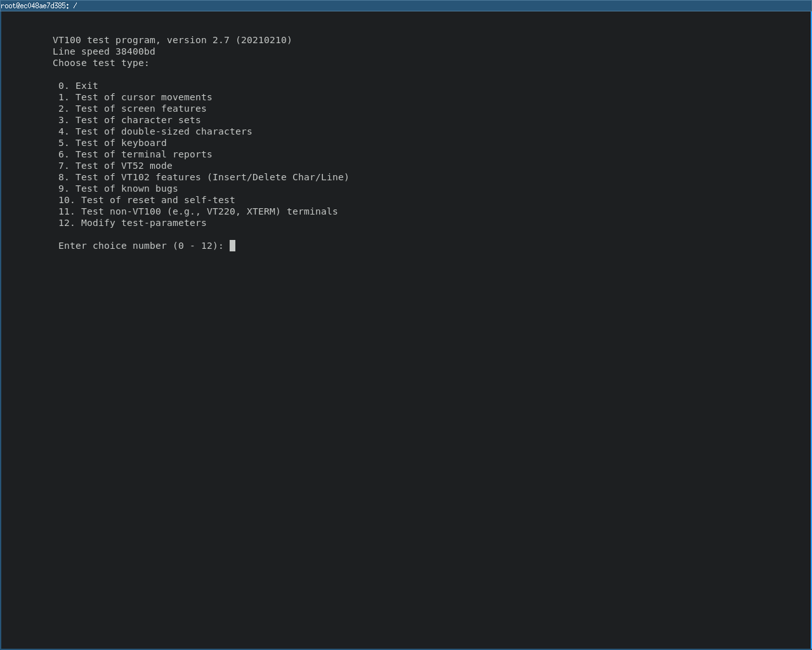Select '7. Test of VT52 mode'
Image resolution: width=812 pixels, height=650 pixels.
[115, 166]
